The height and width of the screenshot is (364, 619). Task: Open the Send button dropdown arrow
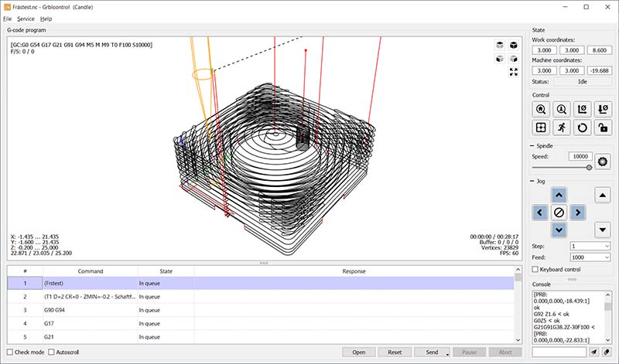click(x=448, y=353)
